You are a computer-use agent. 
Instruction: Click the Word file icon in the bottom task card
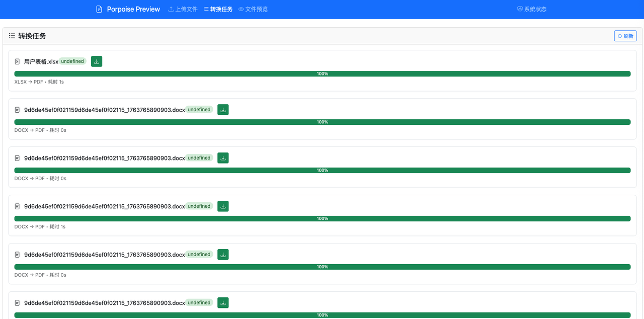coord(17,303)
